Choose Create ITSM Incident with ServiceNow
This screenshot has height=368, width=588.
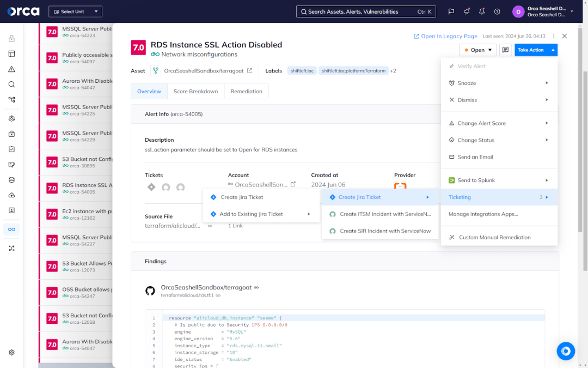pyautogui.click(x=380, y=214)
